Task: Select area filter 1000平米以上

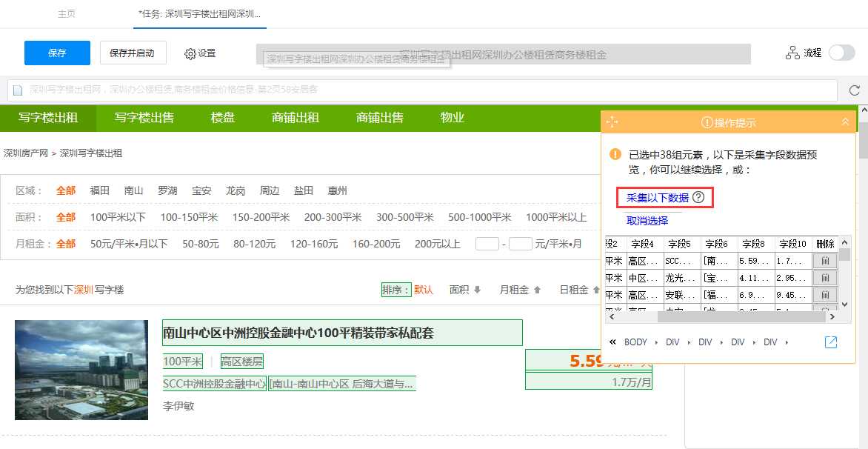Action: pyautogui.click(x=556, y=218)
